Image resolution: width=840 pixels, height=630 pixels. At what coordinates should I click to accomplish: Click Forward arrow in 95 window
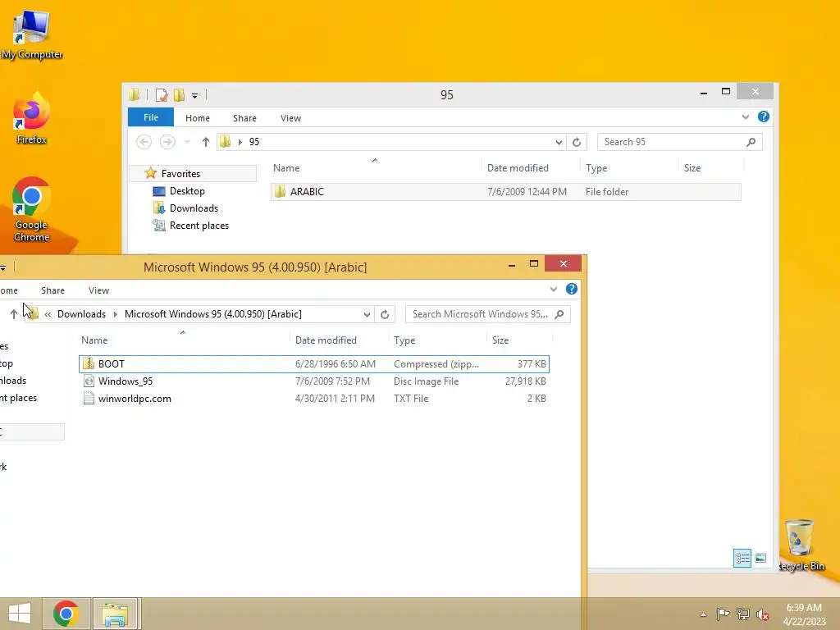click(167, 142)
